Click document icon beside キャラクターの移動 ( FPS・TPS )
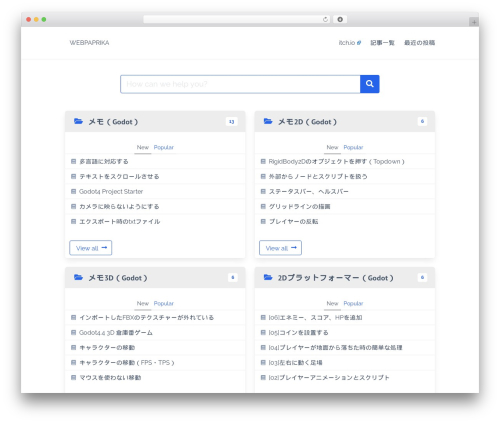Image resolution: width=500 pixels, height=423 pixels. coord(74,362)
